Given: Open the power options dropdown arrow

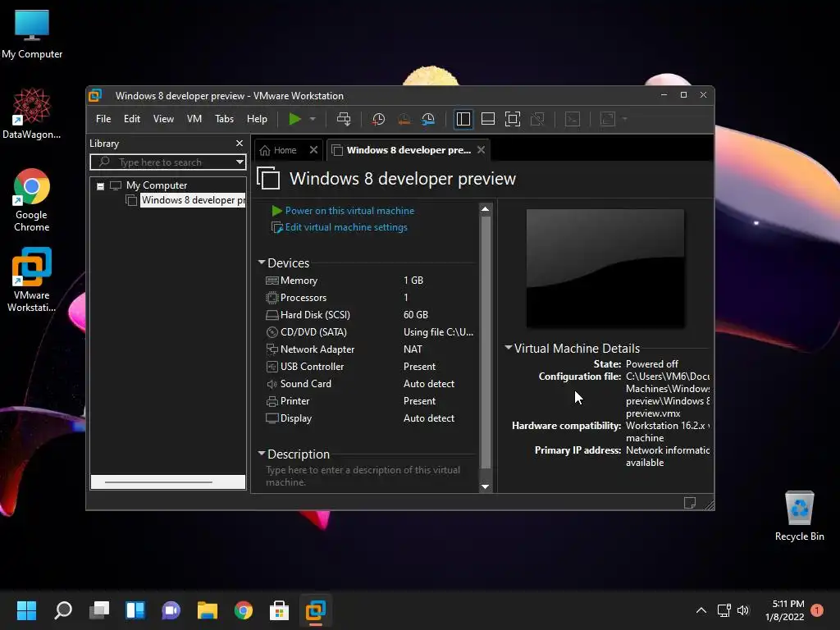Looking at the screenshot, I should point(313,119).
